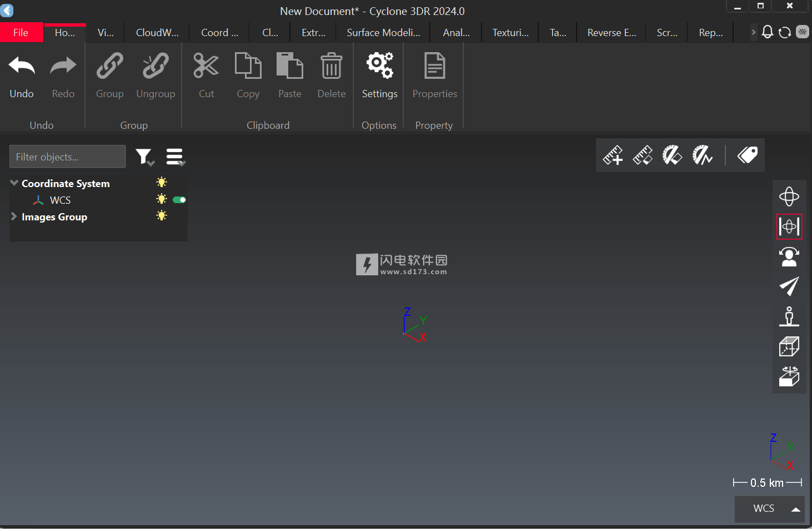Click the refresh sync arrows icon
812x529 pixels.
[x=785, y=32]
